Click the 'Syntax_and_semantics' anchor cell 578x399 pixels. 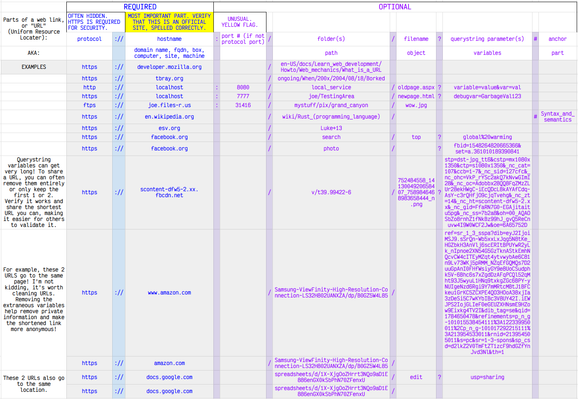557,117
